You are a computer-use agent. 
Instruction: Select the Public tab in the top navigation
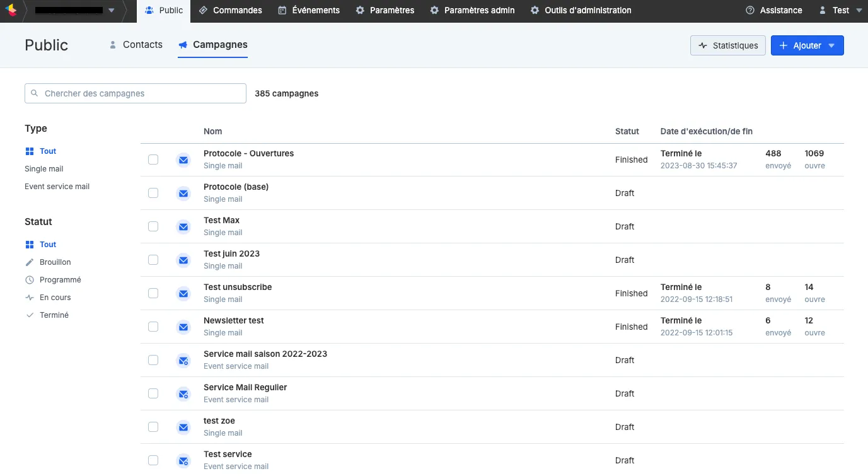[x=164, y=10]
